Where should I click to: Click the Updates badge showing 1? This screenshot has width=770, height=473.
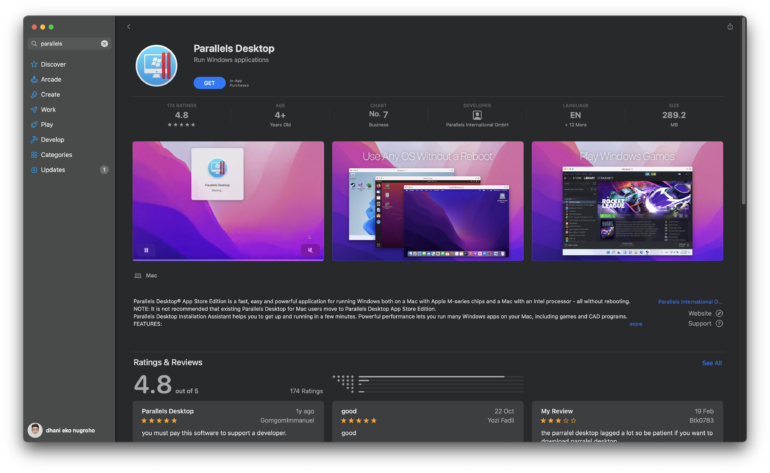104,170
